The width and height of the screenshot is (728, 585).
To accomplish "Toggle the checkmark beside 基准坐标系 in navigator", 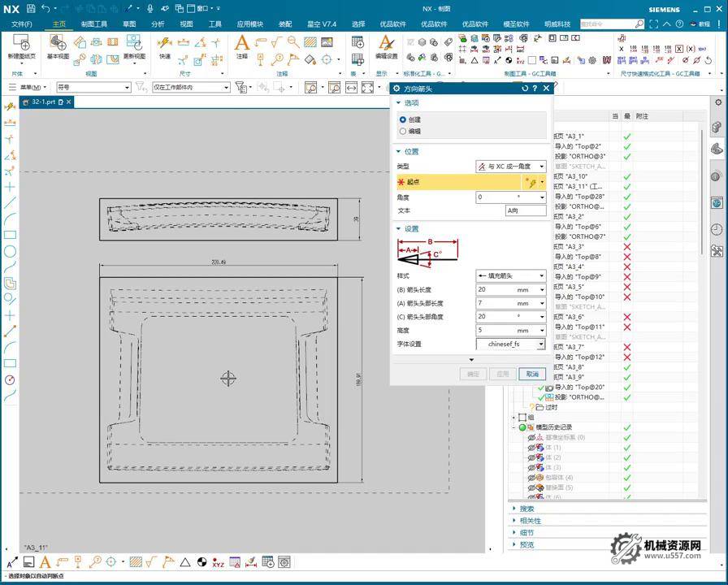I will click(x=626, y=437).
